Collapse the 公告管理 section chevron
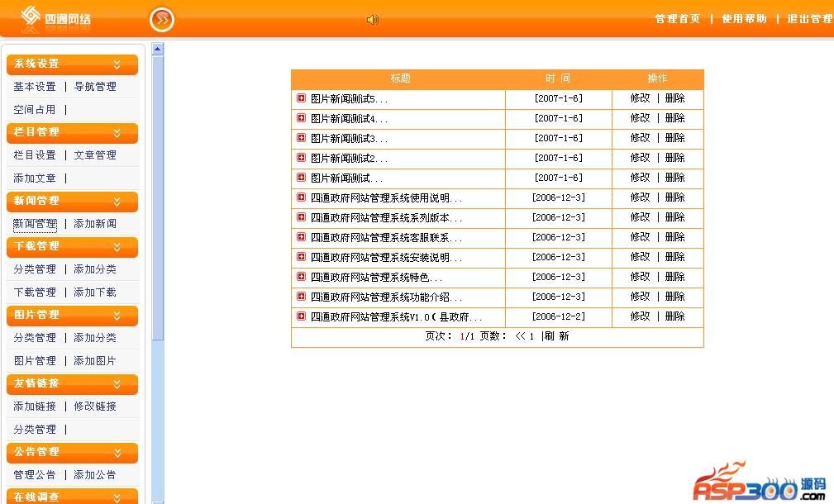This screenshot has height=504, width=834. tap(117, 453)
